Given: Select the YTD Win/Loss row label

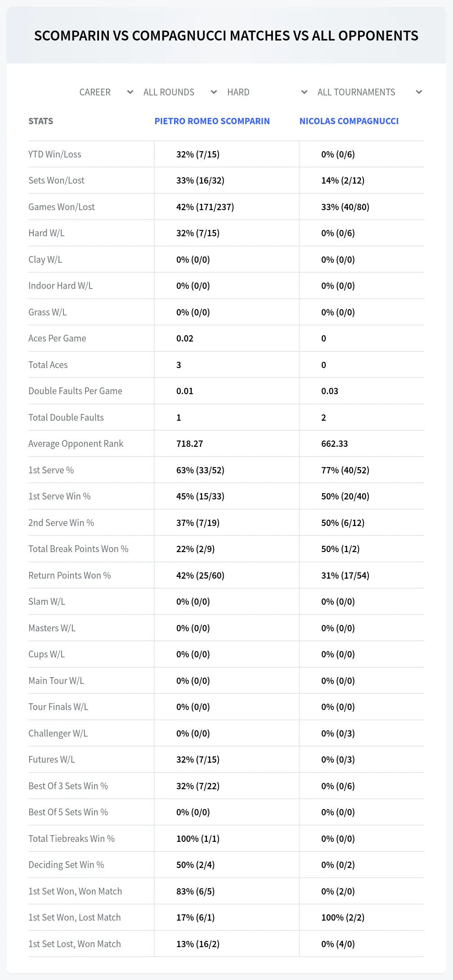Looking at the screenshot, I should coord(55,154).
